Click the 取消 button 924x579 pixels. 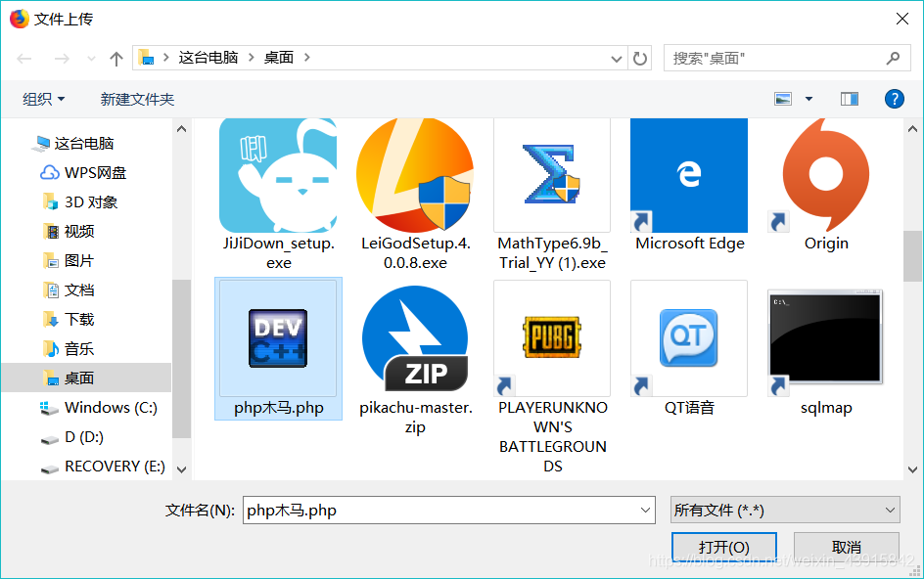[x=847, y=547]
